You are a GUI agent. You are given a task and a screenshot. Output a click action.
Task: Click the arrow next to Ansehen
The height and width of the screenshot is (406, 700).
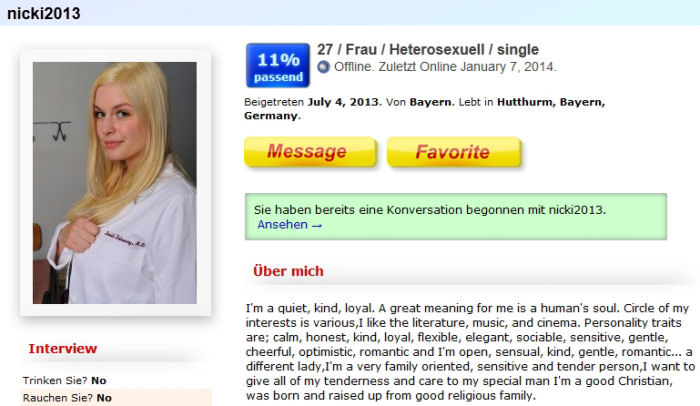click(317, 226)
